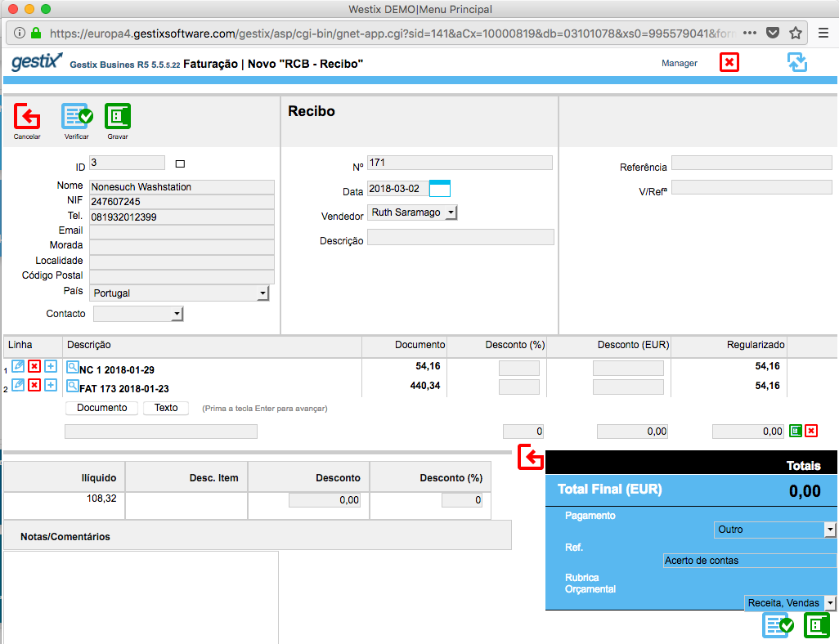Click the Ref. field Acerto de contas
The height and width of the screenshot is (644, 839).
pos(750,560)
